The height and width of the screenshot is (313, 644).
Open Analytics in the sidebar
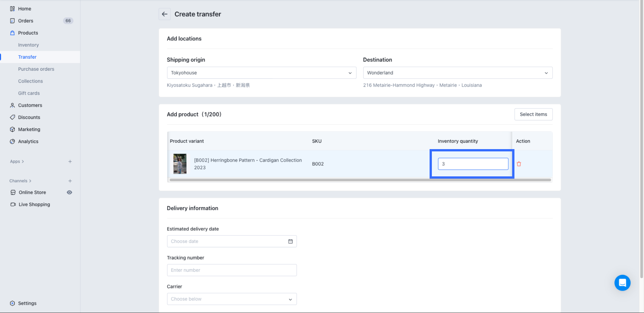tap(28, 142)
